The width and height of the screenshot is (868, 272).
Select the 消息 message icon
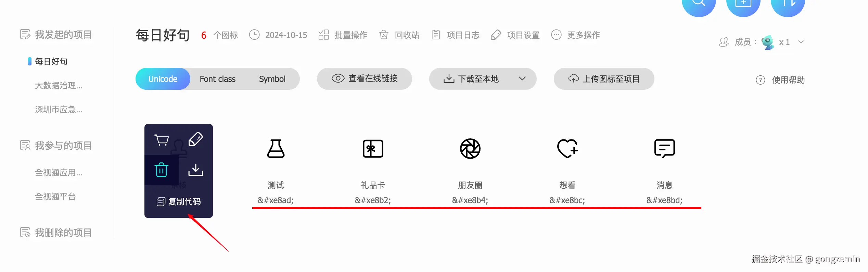[x=665, y=149]
